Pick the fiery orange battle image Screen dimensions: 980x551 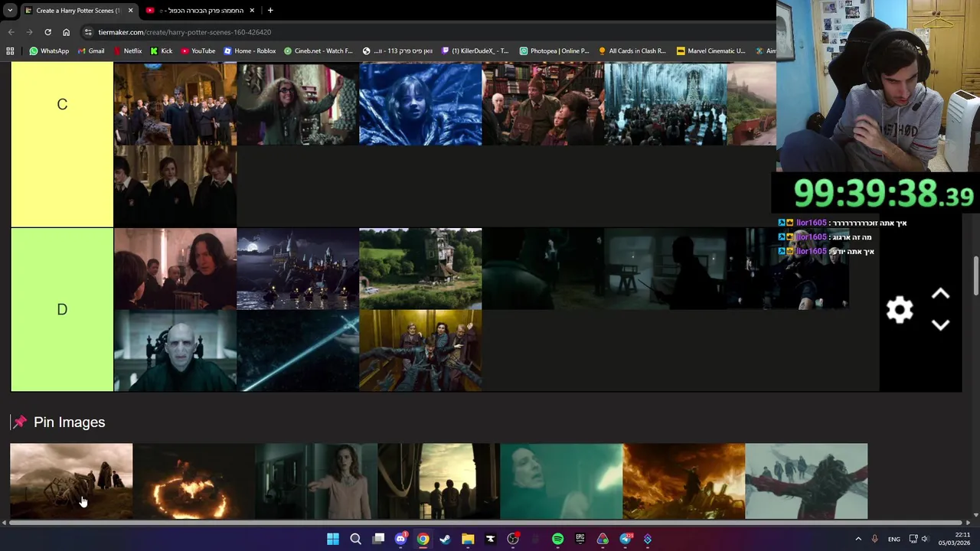point(684,481)
